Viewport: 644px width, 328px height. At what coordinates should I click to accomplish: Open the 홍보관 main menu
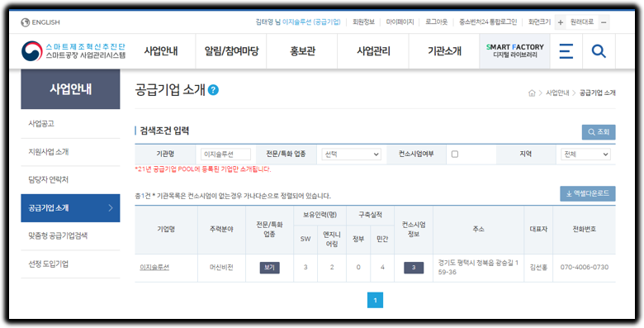click(x=302, y=51)
